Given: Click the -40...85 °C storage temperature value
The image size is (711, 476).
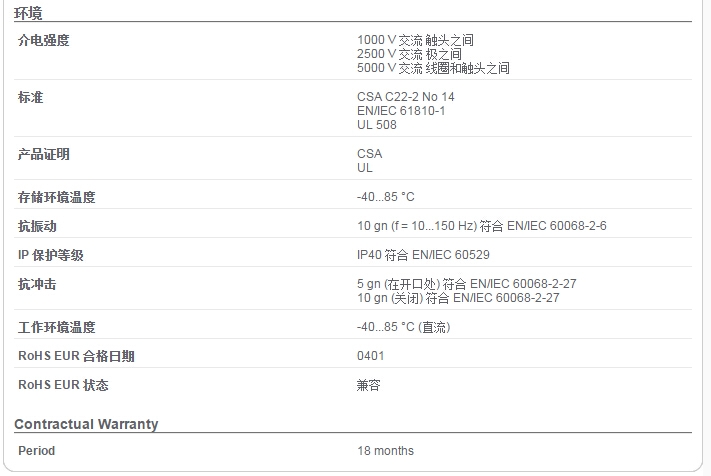Looking at the screenshot, I should point(385,197).
